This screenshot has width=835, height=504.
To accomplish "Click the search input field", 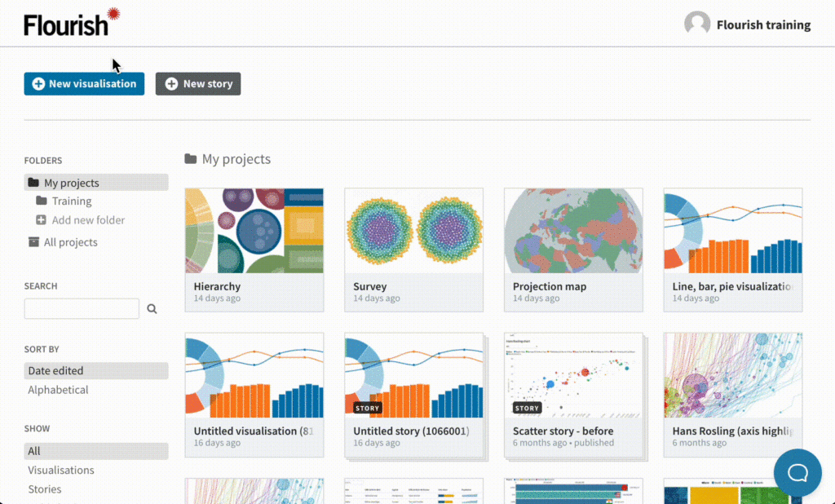I will pos(82,309).
